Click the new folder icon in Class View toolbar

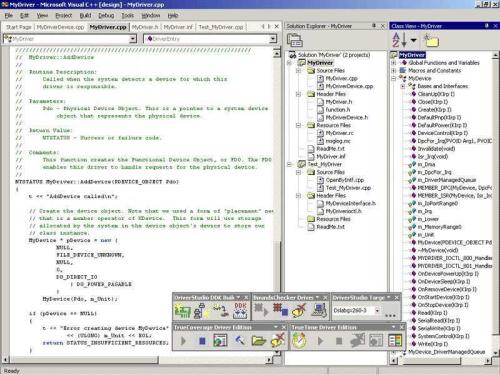coord(431,41)
